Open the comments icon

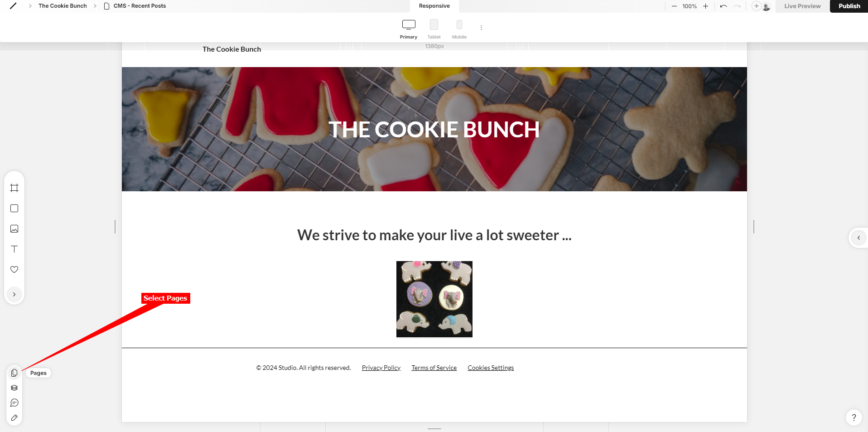tap(14, 403)
